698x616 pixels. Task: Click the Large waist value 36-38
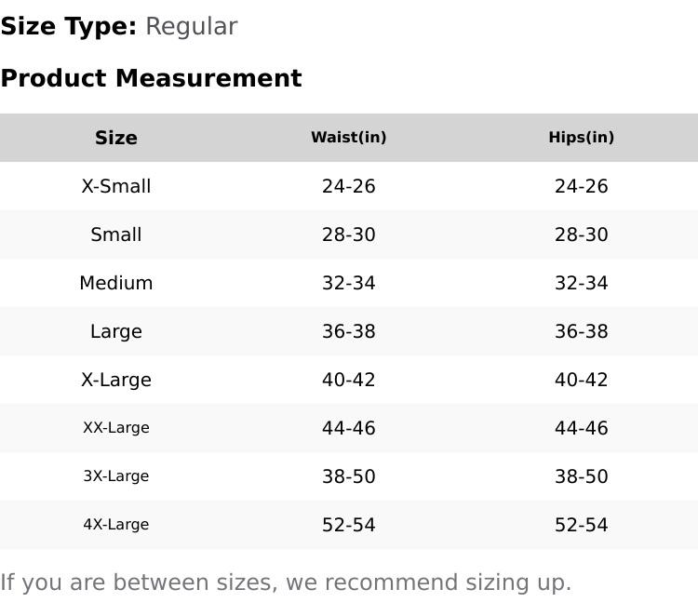[349, 331]
